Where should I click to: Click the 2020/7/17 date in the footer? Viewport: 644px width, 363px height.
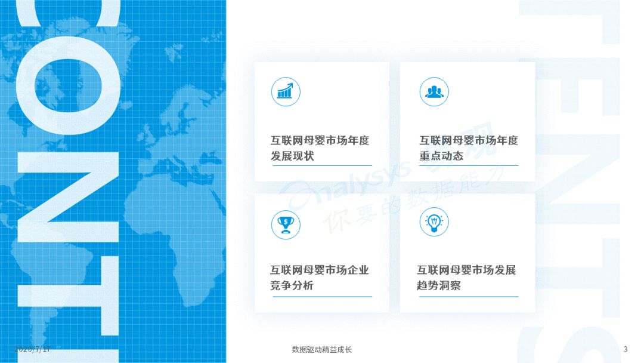coord(32,349)
